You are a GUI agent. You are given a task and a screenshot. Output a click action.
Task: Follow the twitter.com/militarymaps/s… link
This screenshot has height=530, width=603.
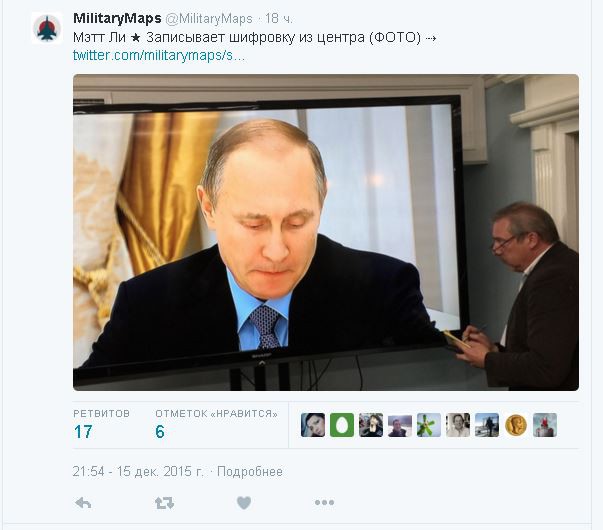[x=159, y=55]
